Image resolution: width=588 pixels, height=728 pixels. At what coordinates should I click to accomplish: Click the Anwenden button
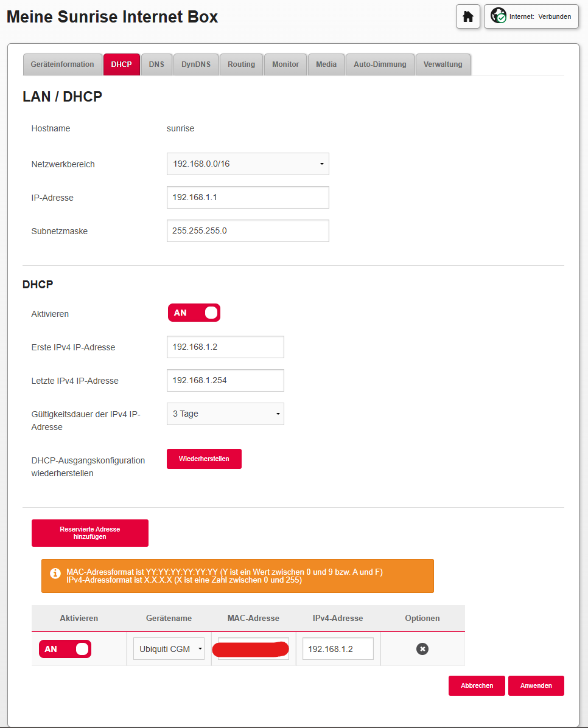[x=536, y=685]
